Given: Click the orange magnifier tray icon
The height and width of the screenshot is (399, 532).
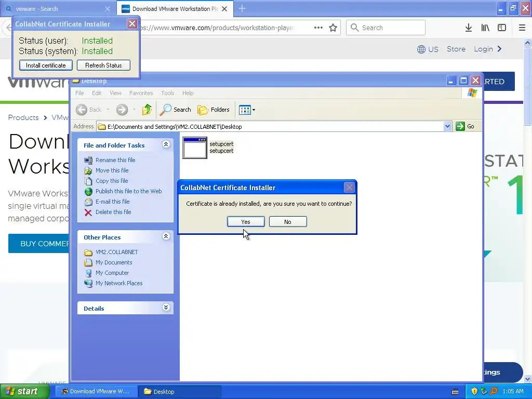Looking at the screenshot, I should tap(494, 391).
